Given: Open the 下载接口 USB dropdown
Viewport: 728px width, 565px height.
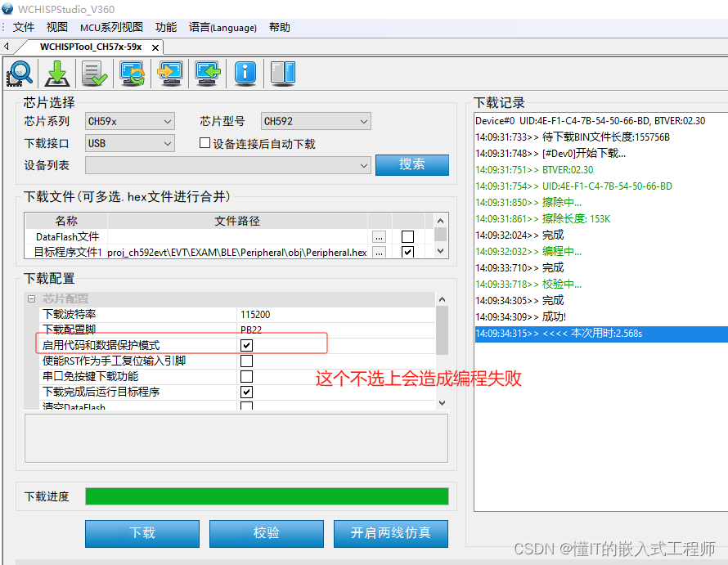Looking at the screenshot, I should 129,143.
